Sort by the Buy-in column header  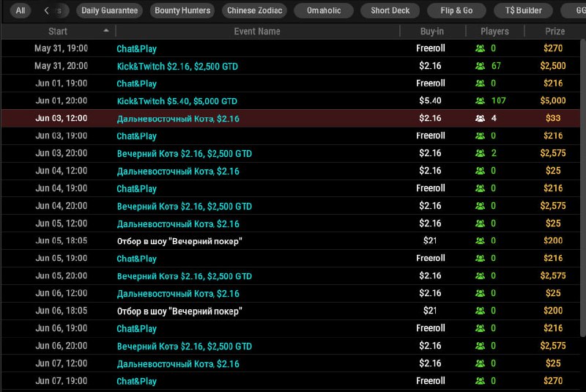click(432, 32)
